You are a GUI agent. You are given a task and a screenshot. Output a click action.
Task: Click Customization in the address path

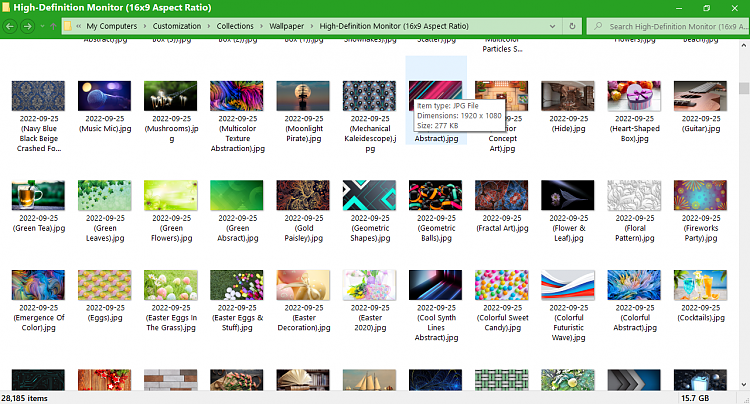tap(176, 26)
